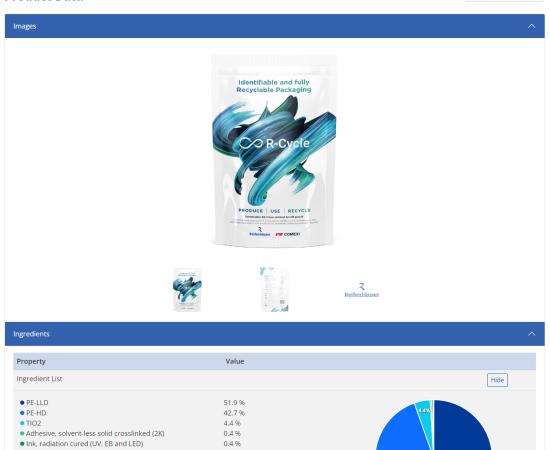Click the Value column header
Viewport: 550px width, 450px height.
pyautogui.click(x=235, y=361)
